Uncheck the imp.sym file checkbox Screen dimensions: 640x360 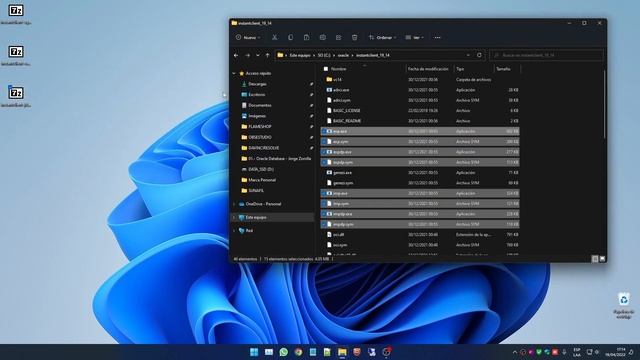(324, 204)
